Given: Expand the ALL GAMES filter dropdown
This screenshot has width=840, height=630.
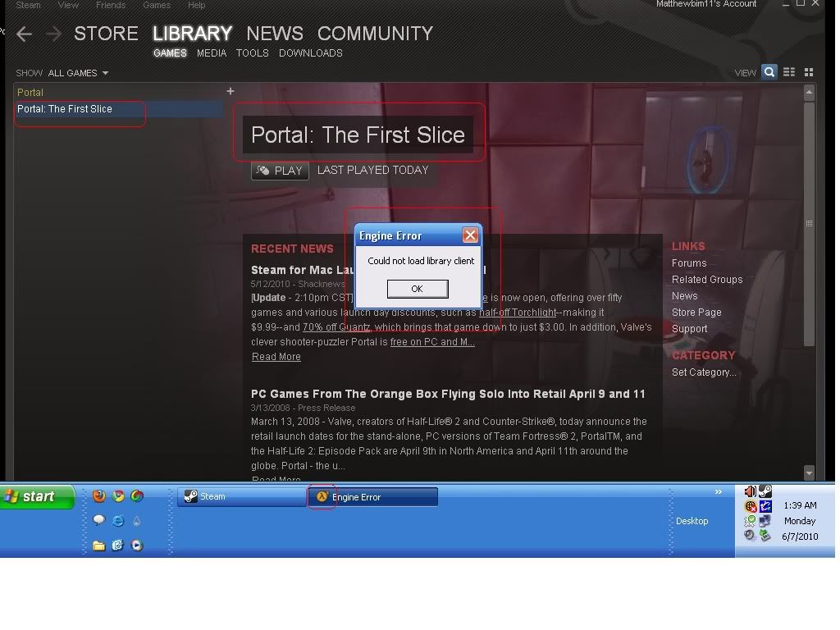Looking at the screenshot, I should pos(78,73).
